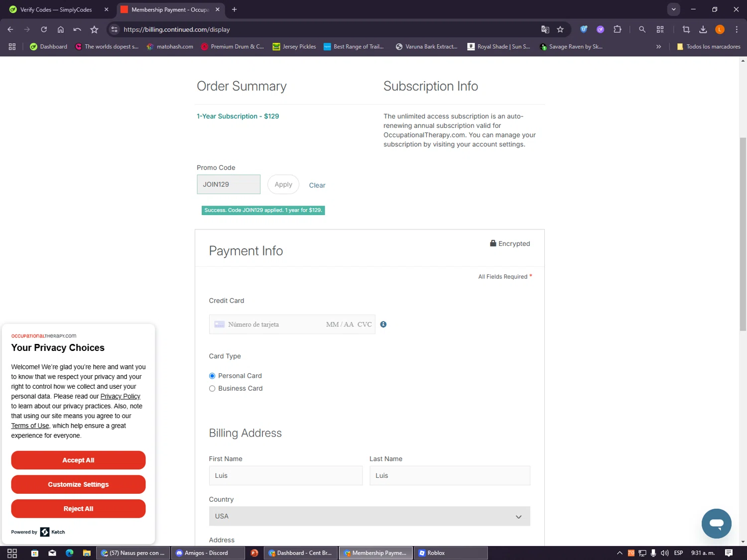The image size is (747, 560).
Task: Click the First Name field
Action: coord(286,475)
